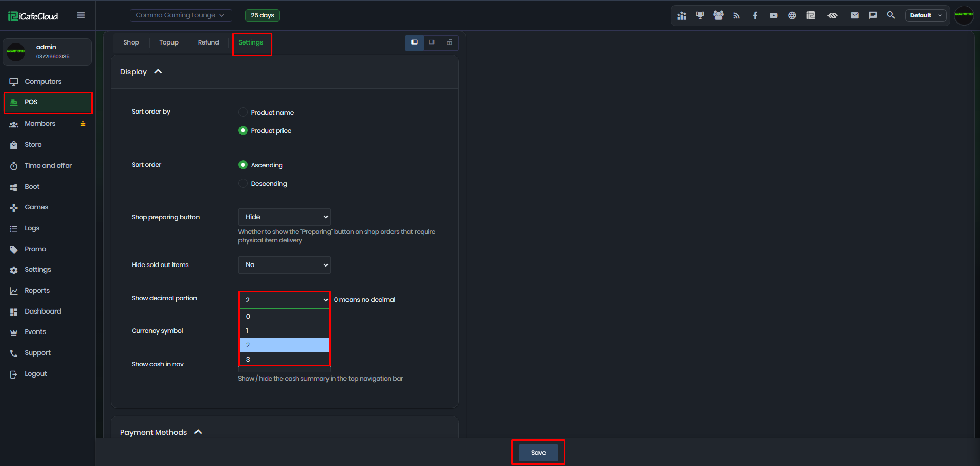Switch to the Settings tab
The width and height of the screenshot is (980, 466).
pos(251,42)
